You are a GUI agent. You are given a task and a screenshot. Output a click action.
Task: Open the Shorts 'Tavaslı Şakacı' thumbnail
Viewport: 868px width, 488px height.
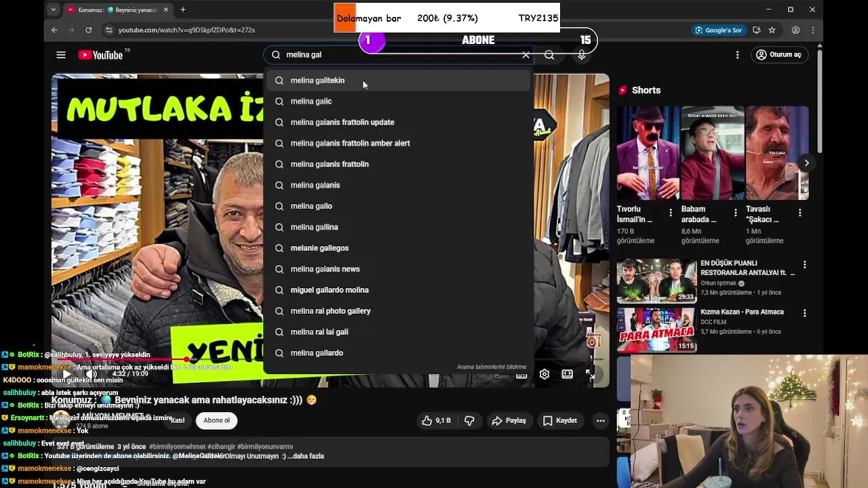pyautogui.click(x=777, y=152)
